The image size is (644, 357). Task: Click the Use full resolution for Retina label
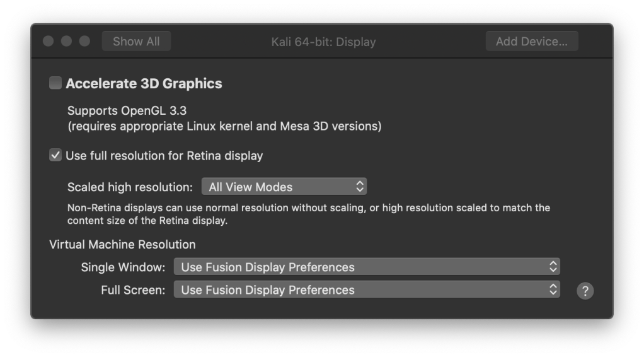pyautogui.click(x=164, y=155)
